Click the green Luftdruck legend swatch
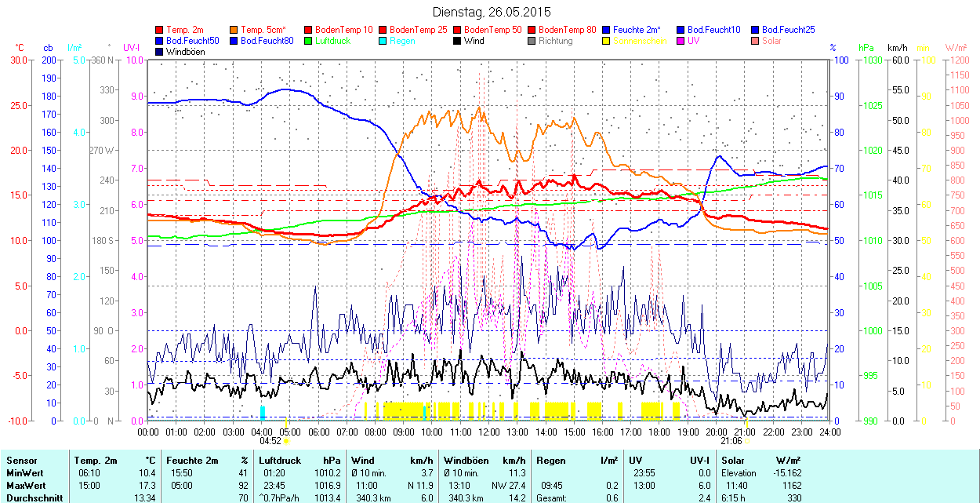 click(x=309, y=41)
